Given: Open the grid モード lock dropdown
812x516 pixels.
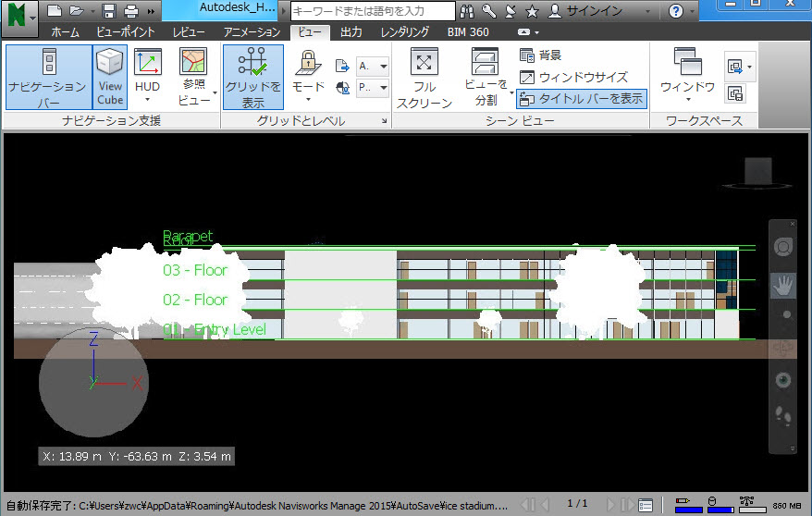Looking at the screenshot, I should click(x=308, y=77).
